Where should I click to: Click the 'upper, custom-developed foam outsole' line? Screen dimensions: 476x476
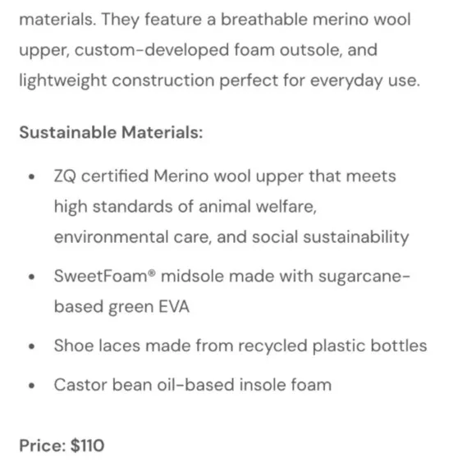pyautogui.click(x=199, y=50)
